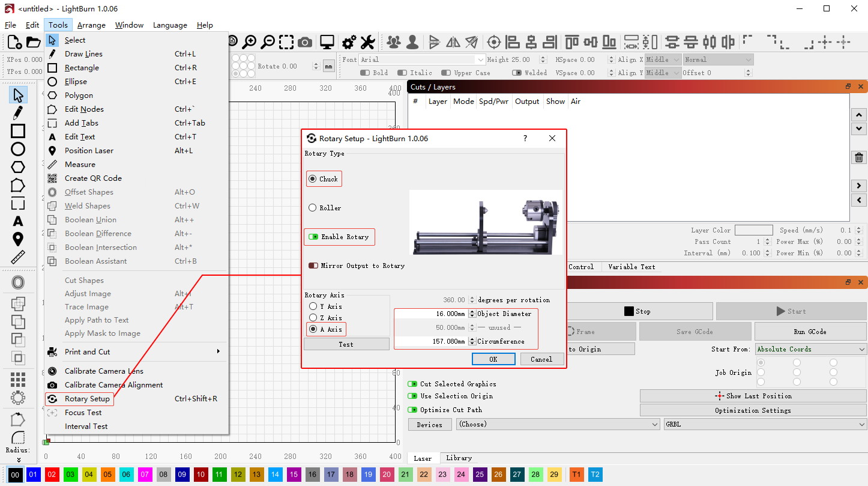Click the Zoom to Frame dashed-square icon

(x=286, y=42)
